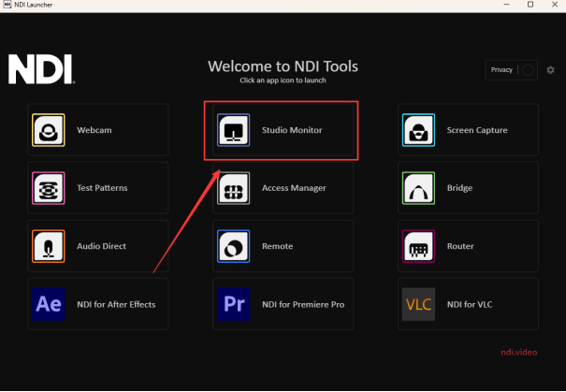Open the Remote app icon
Image resolution: width=566 pixels, height=392 pixels.
(x=233, y=246)
